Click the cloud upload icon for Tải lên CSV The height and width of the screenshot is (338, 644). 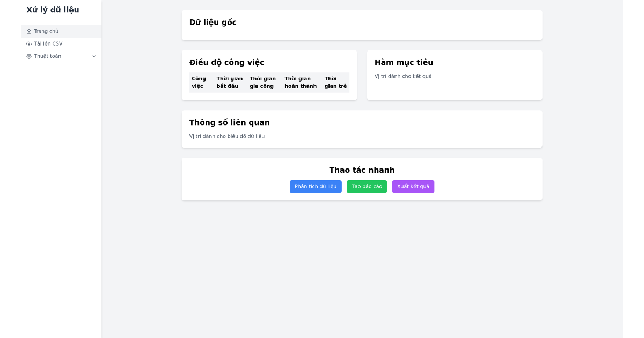[x=30, y=43]
